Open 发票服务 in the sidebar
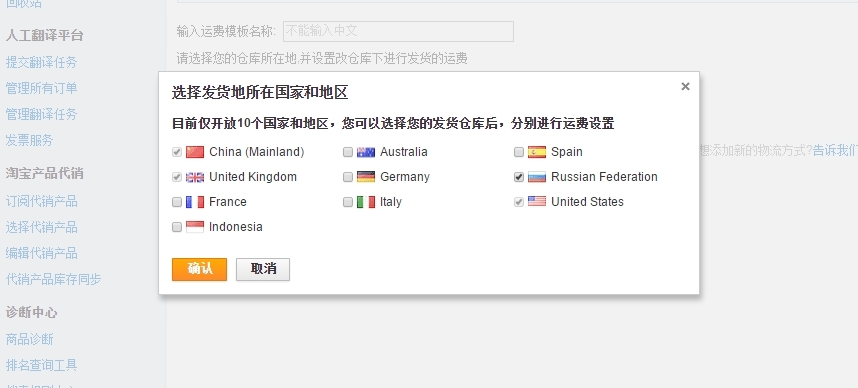858x388 pixels. pos(30,140)
